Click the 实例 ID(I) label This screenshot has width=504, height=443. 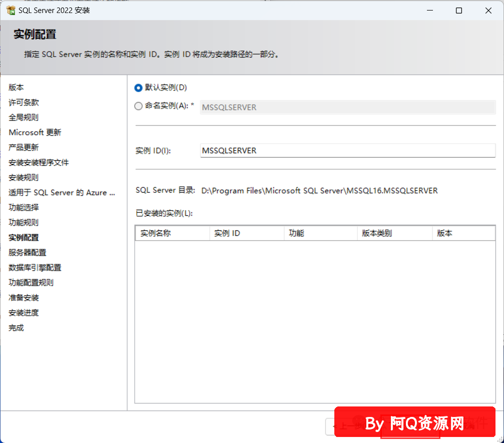click(x=153, y=151)
